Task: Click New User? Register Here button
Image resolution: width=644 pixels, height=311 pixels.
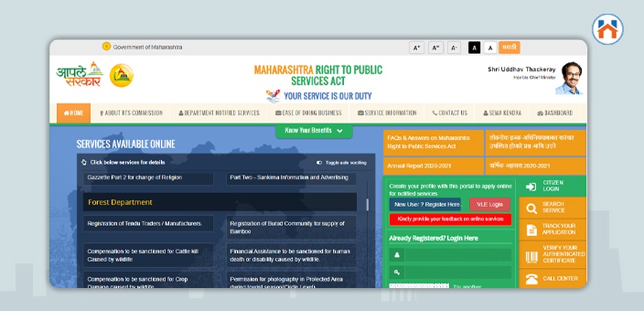Action: (x=425, y=204)
